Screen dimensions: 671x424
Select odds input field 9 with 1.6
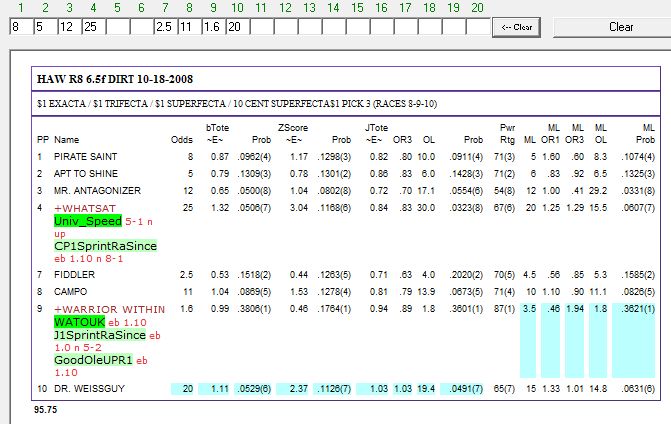(x=214, y=27)
